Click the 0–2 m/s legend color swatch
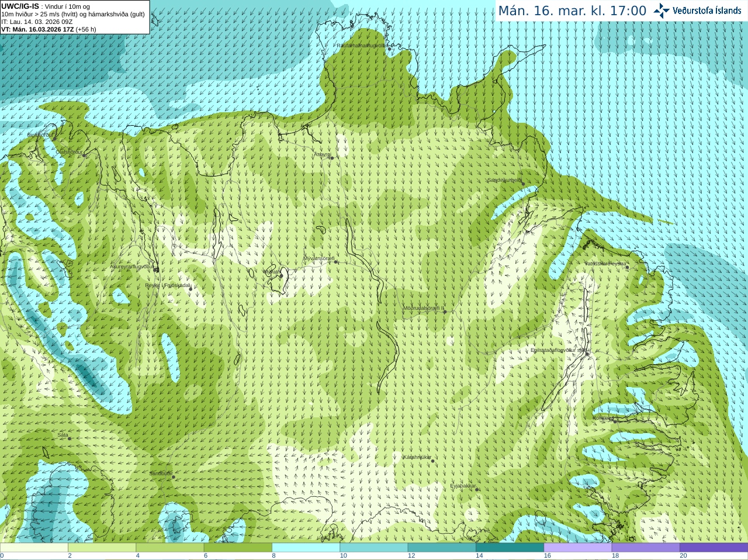The image size is (748, 560). pyautogui.click(x=34, y=548)
